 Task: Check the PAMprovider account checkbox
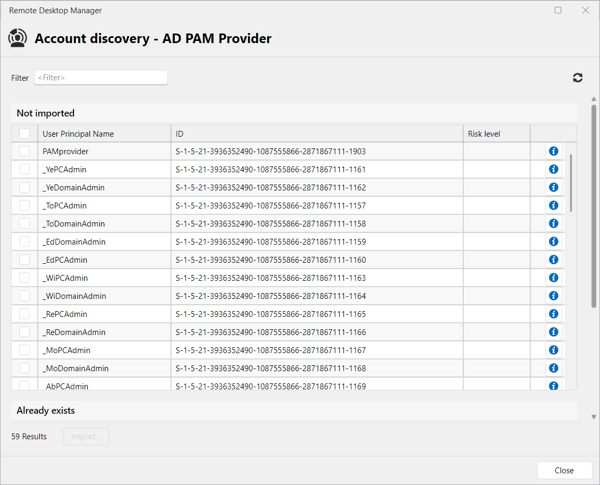pyautogui.click(x=24, y=151)
